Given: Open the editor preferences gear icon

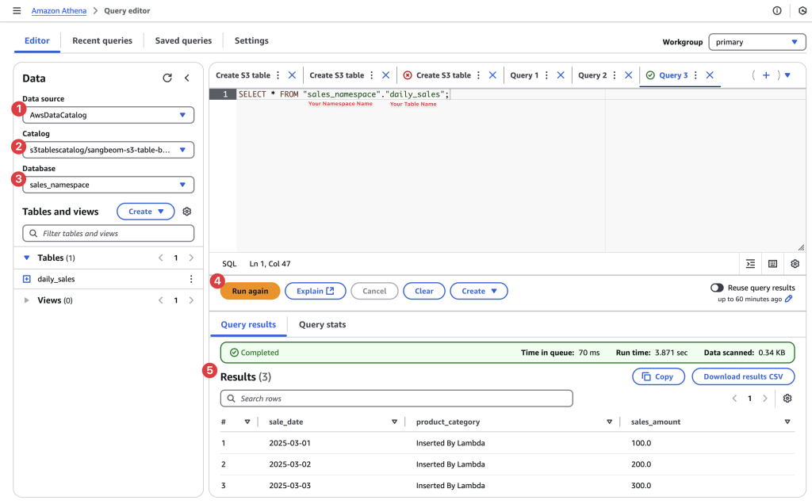Looking at the screenshot, I should (x=795, y=264).
